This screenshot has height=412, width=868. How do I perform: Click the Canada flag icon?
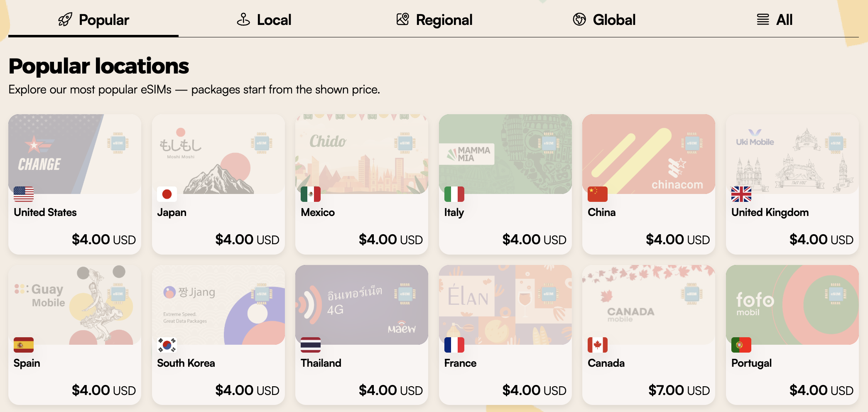[x=598, y=345]
